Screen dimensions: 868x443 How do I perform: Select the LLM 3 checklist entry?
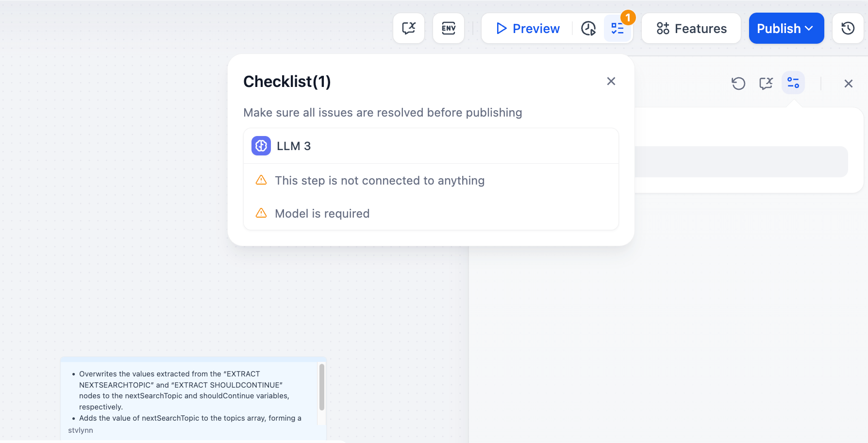coord(294,146)
